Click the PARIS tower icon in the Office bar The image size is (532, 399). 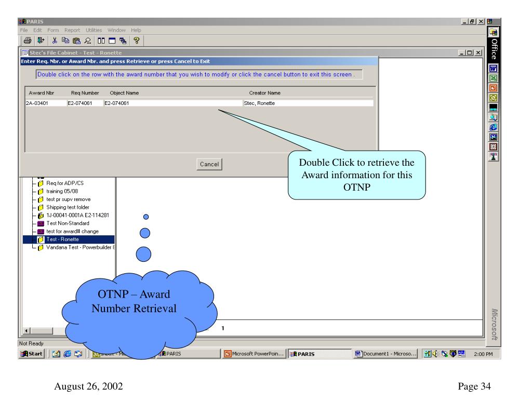click(494, 157)
